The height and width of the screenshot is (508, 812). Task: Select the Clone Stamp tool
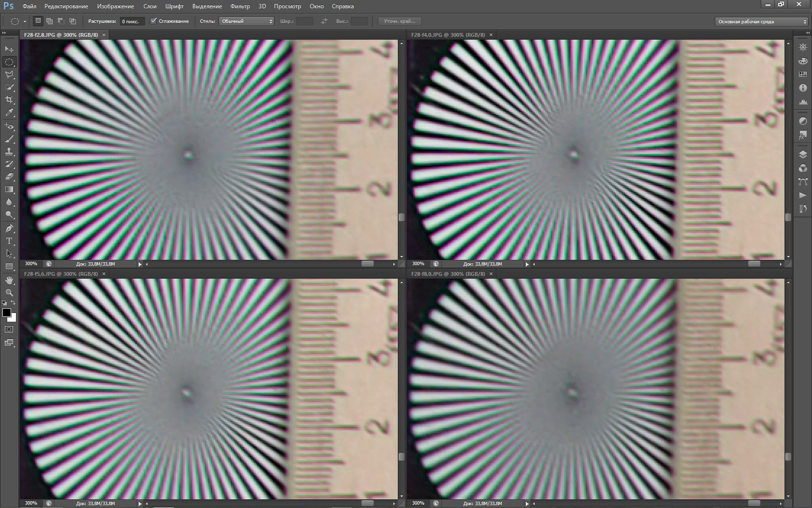9,151
